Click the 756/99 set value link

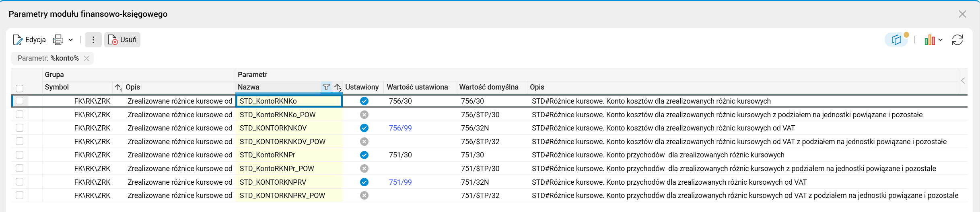click(x=400, y=128)
